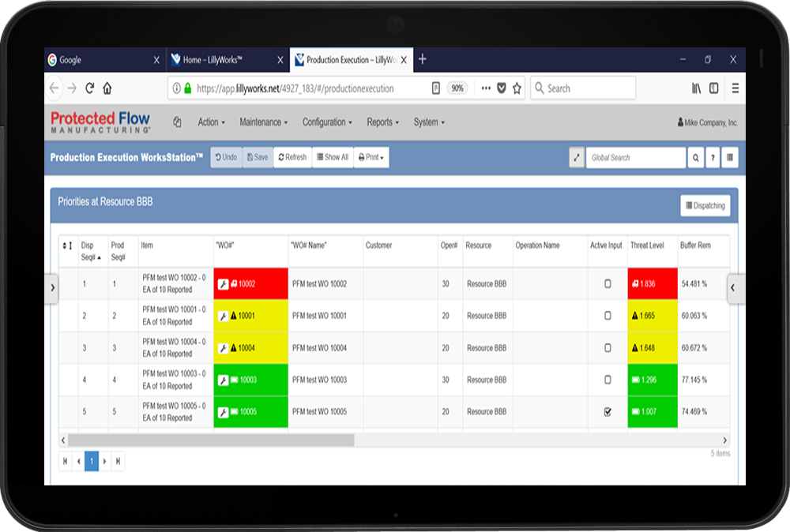Click the grid layout icon beside help
The width and height of the screenshot is (790, 532).
729,158
